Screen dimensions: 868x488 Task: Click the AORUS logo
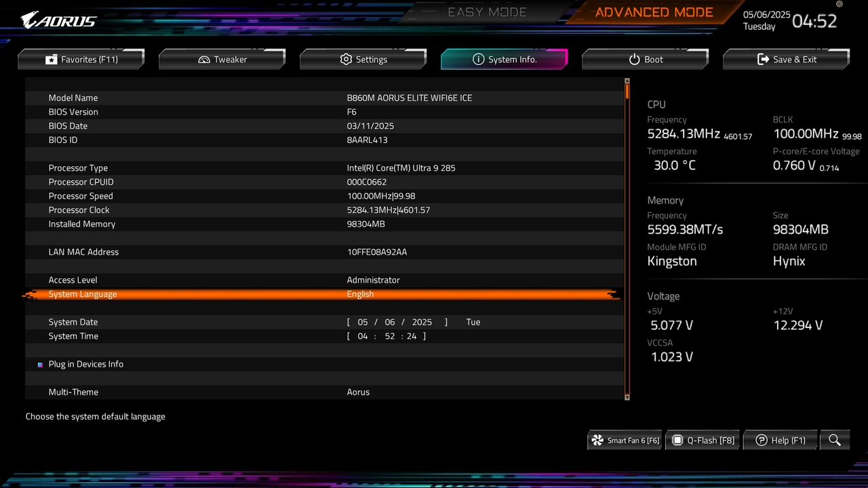tap(58, 19)
